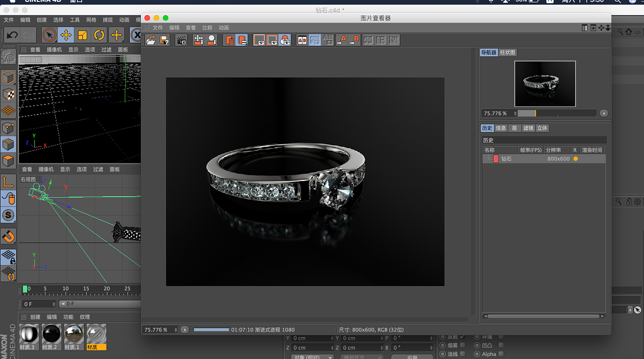Click the Stop rendering clapperboard icon

[182, 40]
